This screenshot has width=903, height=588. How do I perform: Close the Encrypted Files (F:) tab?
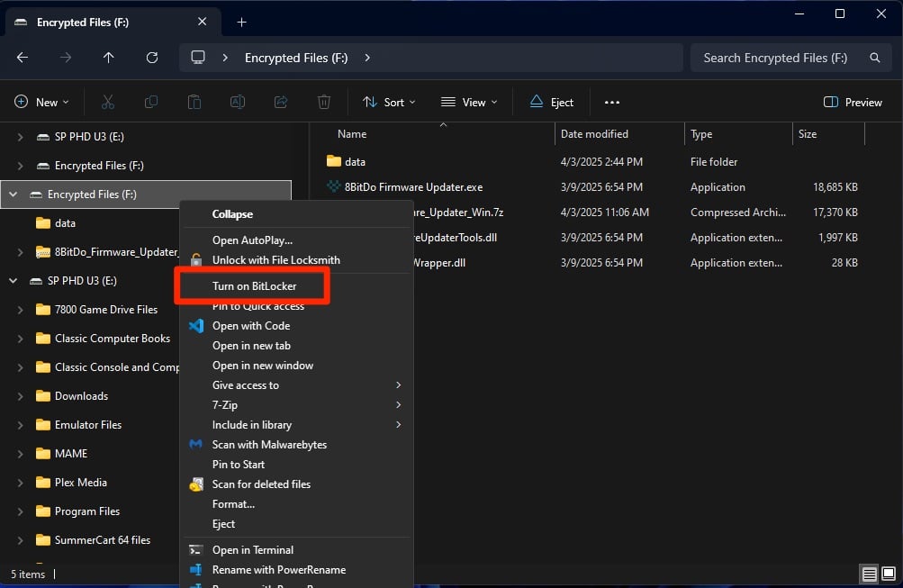tap(203, 22)
